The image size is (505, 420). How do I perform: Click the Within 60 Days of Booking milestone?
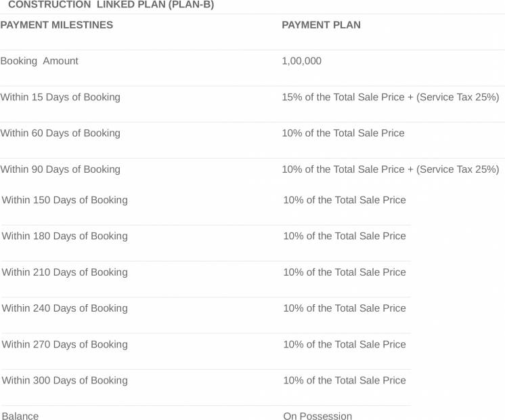pos(60,133)
